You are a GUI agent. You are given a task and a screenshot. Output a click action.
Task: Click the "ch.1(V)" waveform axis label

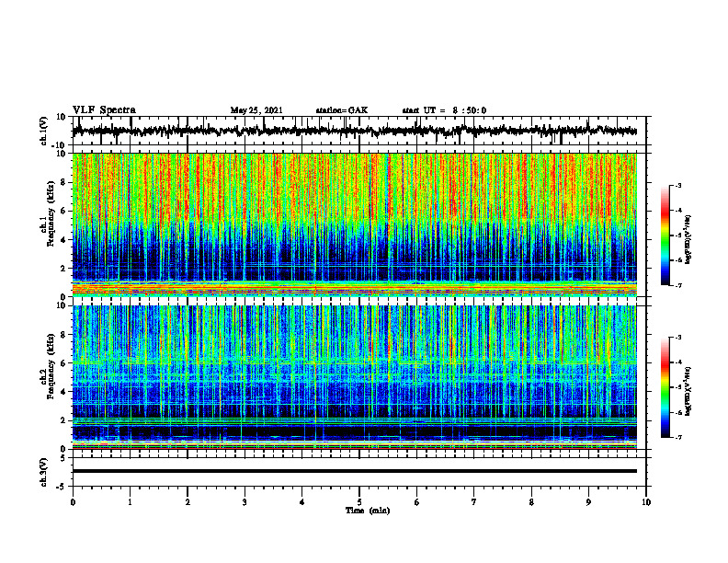[x=44, y=131]
